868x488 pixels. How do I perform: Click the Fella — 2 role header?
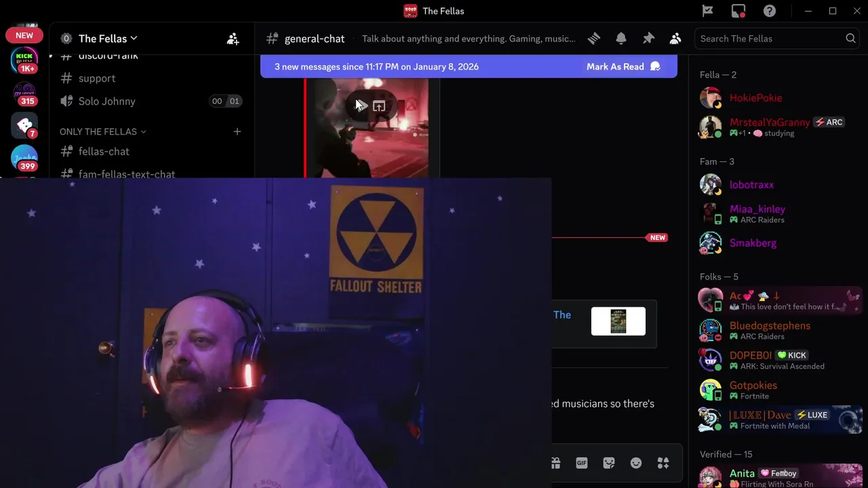tap(718, 75)
